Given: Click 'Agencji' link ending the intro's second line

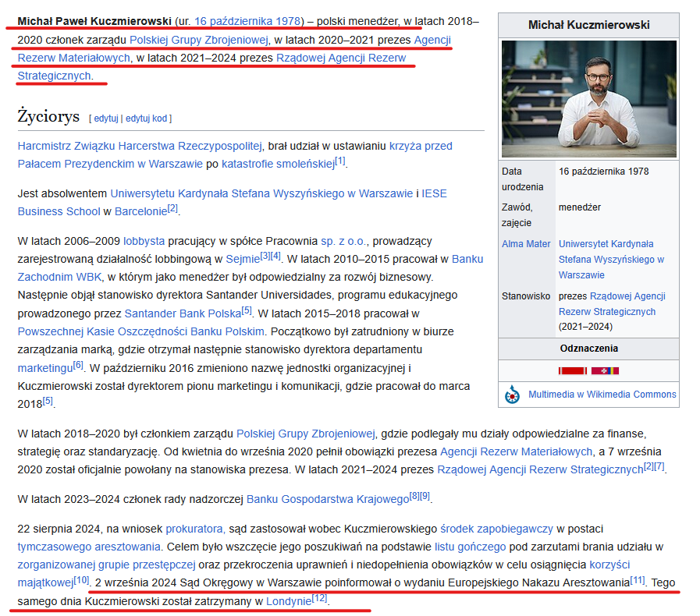Looking at the screenshot, I should click(x=432, y=40).
